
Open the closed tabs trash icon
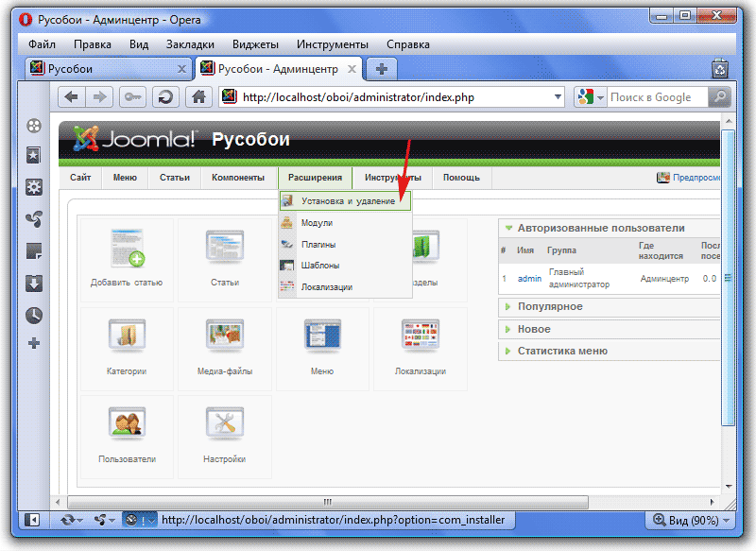pos(720,69)
